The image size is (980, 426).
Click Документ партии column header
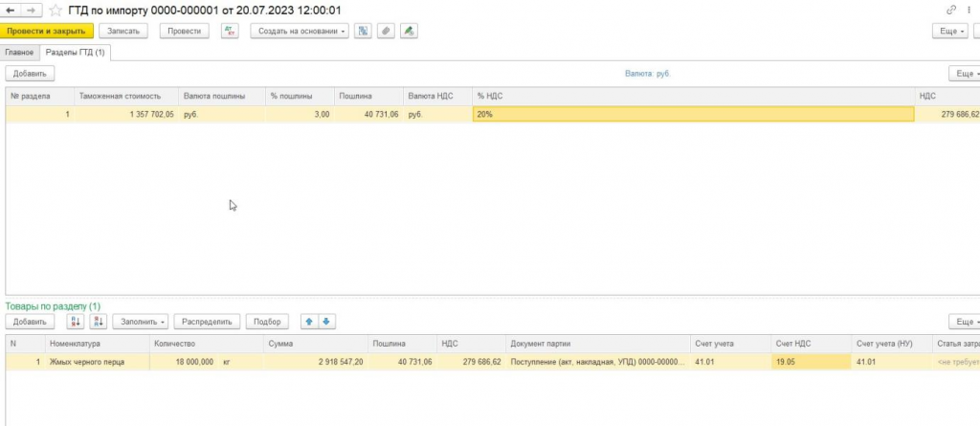(x=597, y=344)
